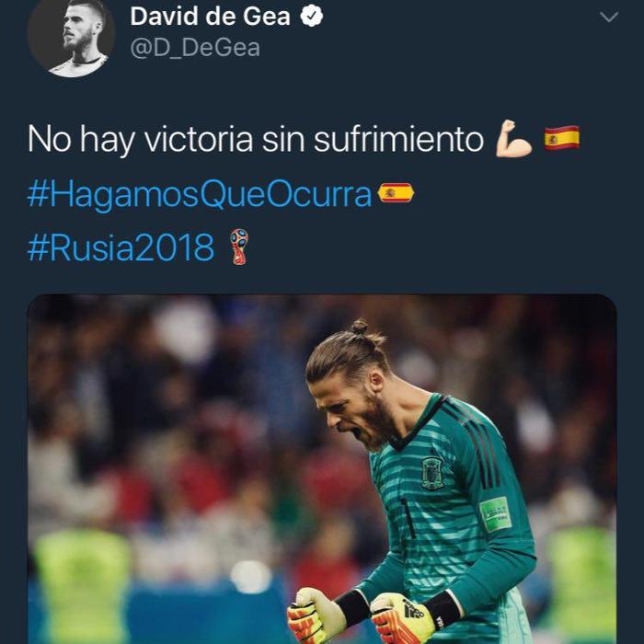Click the flexed bicep emoji

(513, 139)
